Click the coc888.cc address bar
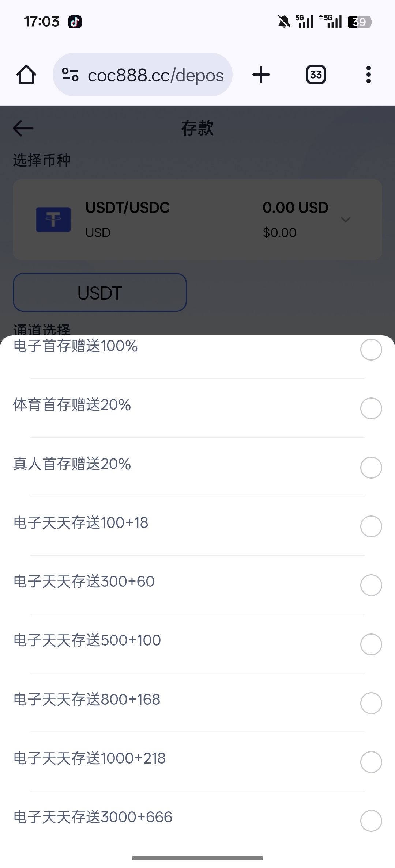The height and width of the screenshot is (868, 395). pos(155,75)
